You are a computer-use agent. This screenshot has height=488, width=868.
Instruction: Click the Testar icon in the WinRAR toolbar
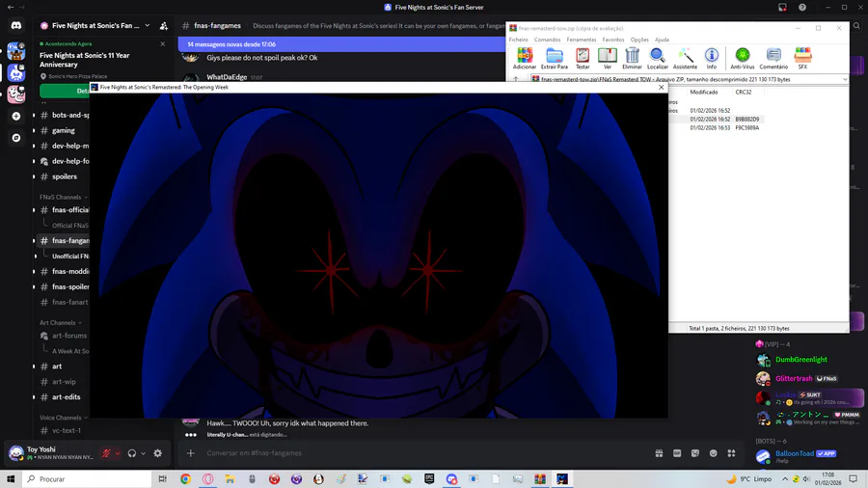coord(583,58)
